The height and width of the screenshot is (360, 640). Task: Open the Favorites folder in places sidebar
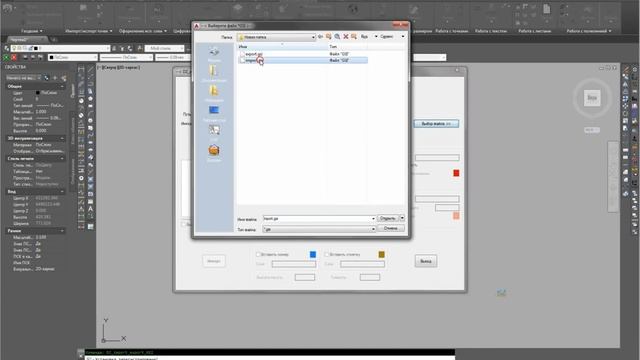tap(214, 93)
